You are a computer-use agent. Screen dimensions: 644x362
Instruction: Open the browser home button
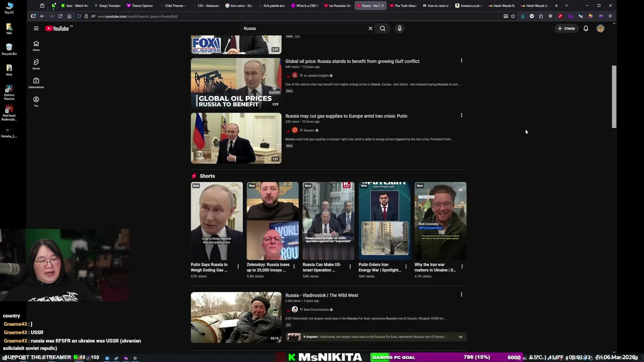click(69, 16)
